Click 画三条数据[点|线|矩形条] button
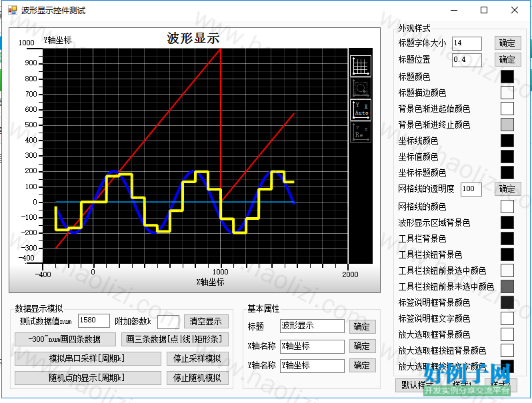 pyautogui.click(x=175, y=339)
